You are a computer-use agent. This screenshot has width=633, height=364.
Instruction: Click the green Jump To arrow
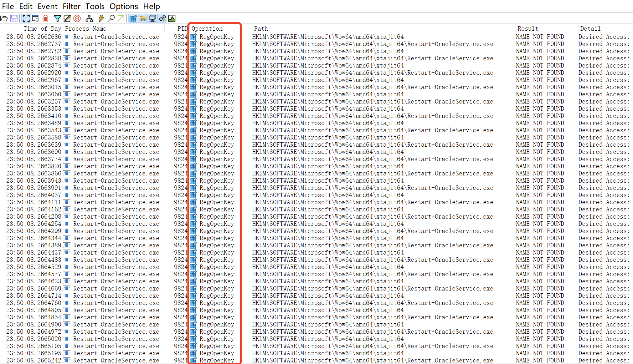[121, 19]
